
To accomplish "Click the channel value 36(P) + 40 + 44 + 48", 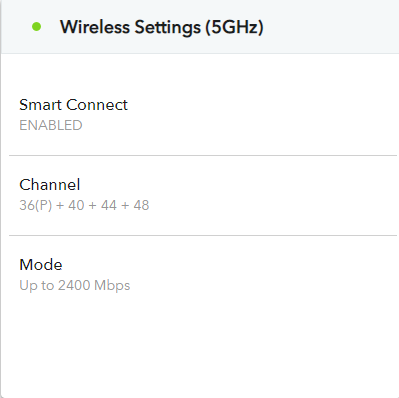I will [x=84, y=205].
